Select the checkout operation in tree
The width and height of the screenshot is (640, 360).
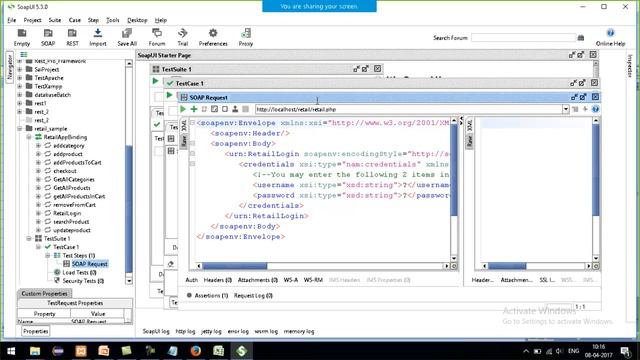point(64,171)
